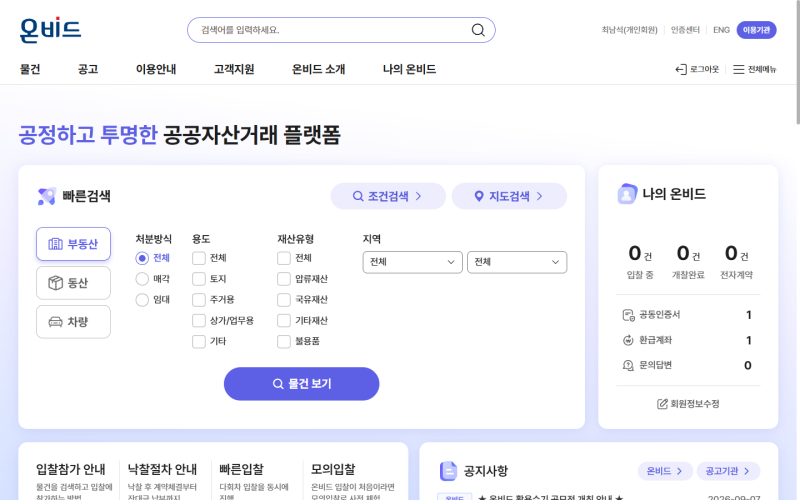This screenshot has height=500, width=800.
Task: Open the 빠른입찰 guide
Action: point(241,469)
